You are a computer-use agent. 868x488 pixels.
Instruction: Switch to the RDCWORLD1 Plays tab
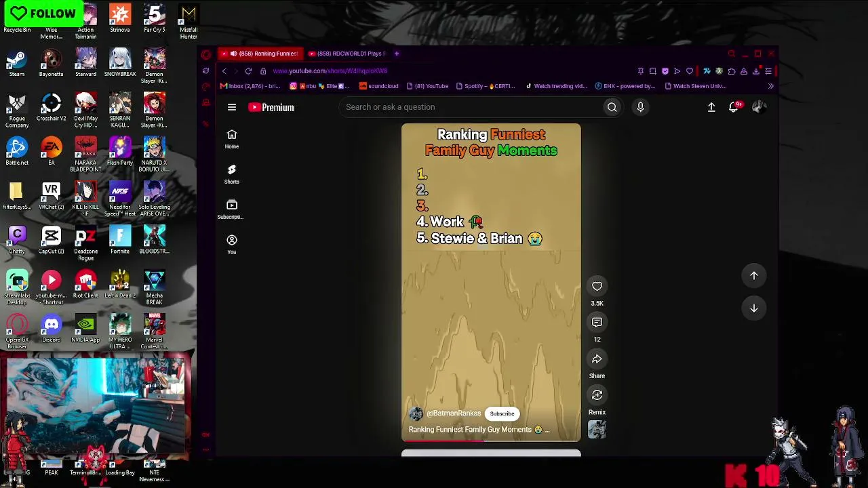click(x=347, y=54)
